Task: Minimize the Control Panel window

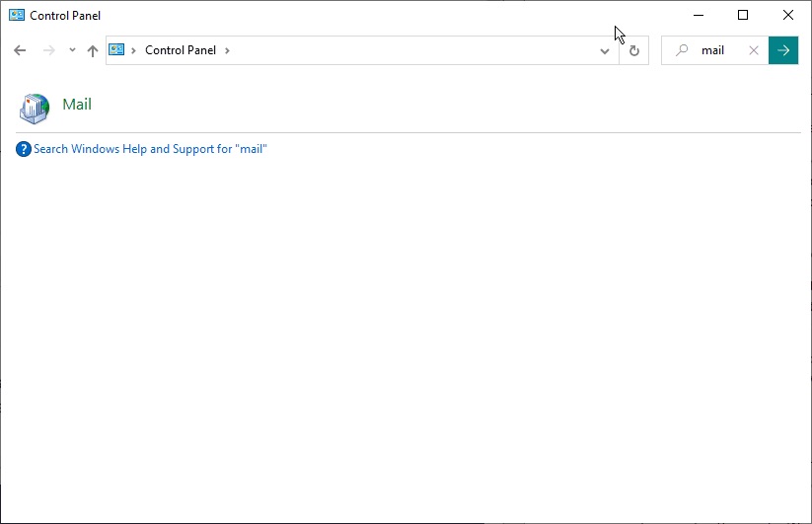Action: 698,15
